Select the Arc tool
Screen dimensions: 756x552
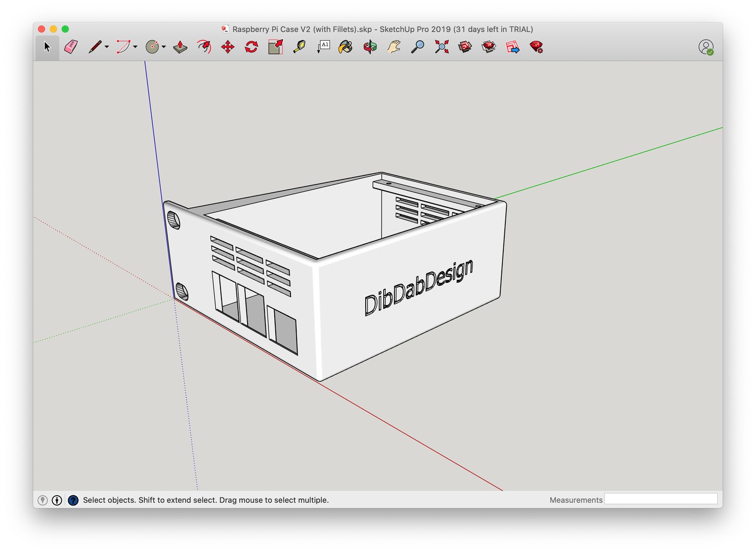[x=123, y=47]
